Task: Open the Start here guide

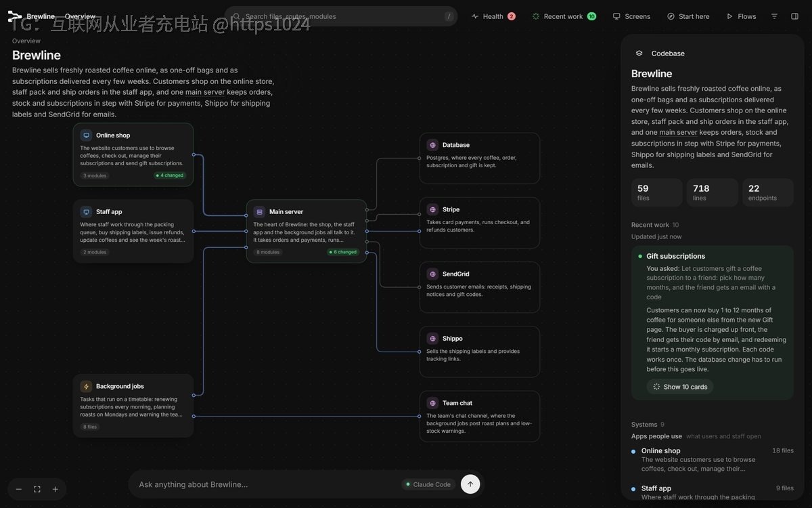Action: tap(688, 16)
